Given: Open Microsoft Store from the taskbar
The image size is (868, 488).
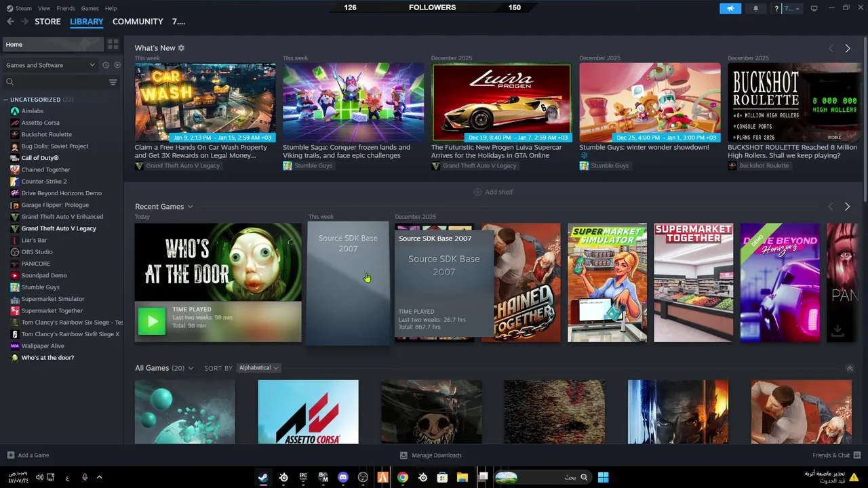Looking at the screenshot, I should coord(443,477).
